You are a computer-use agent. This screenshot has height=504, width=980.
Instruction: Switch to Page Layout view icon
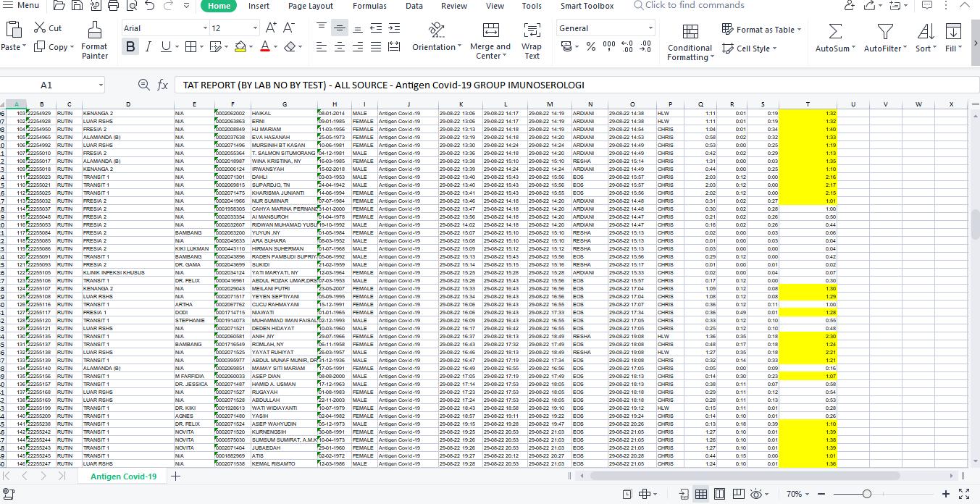719,494
